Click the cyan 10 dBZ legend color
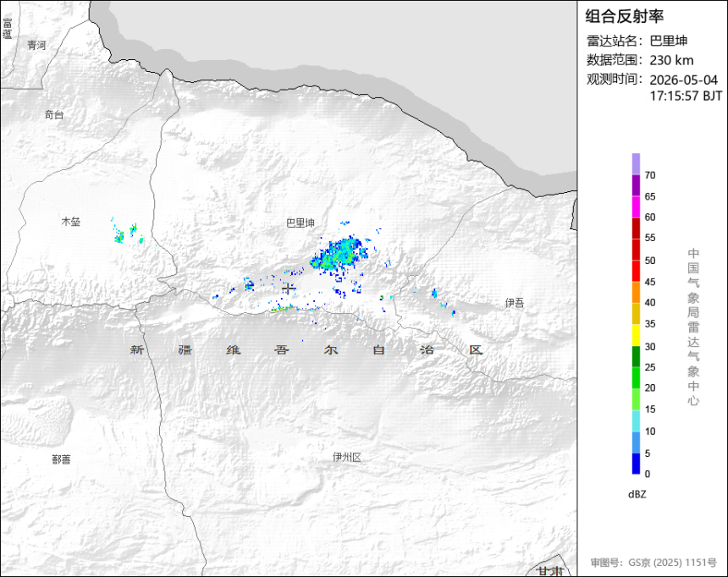The image size is (728, 577). tap(636, 421)
